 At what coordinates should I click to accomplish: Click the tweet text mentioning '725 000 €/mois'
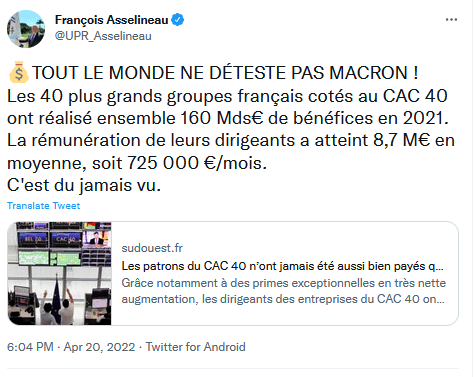197,163
